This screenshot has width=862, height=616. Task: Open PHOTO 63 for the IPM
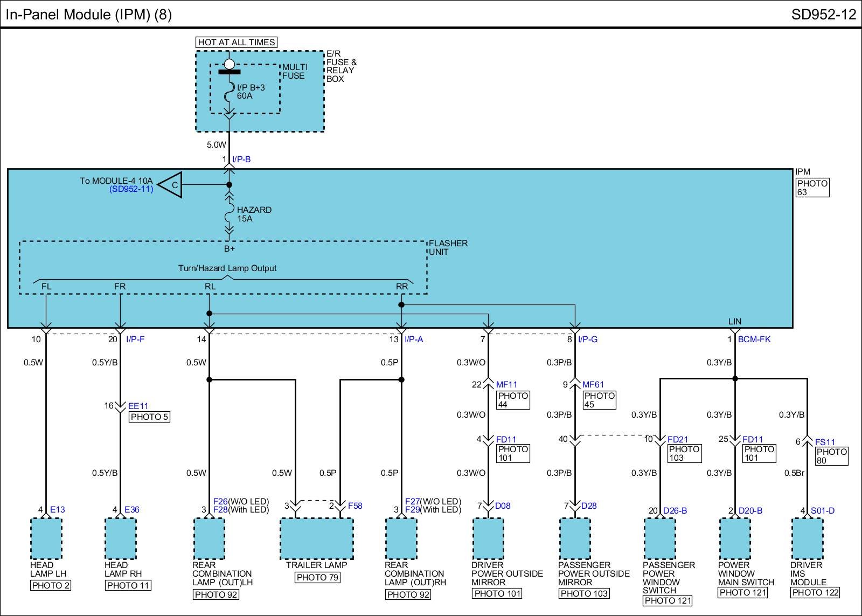coord(812,188)
